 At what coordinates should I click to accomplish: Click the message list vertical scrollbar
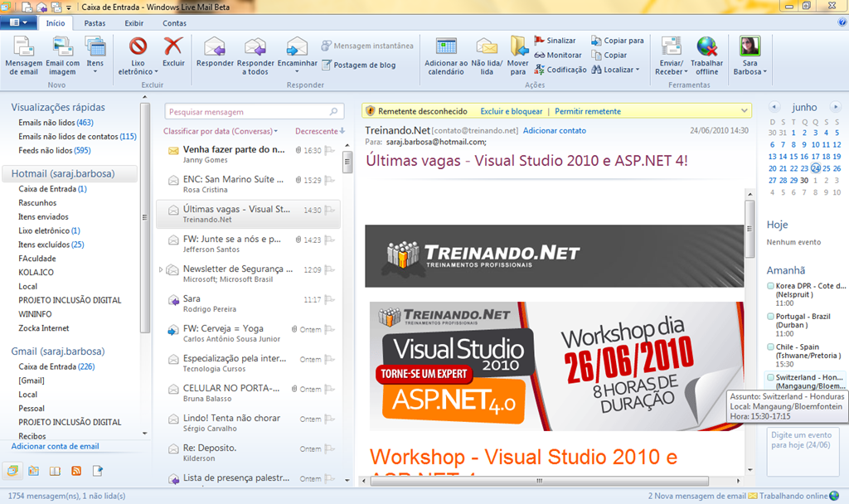point(347,315)
